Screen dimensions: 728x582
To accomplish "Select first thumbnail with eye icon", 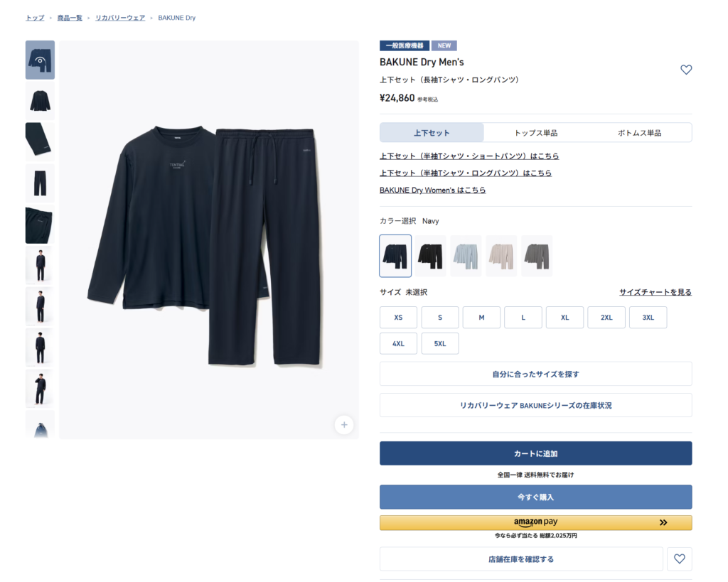I will point(40,60).
